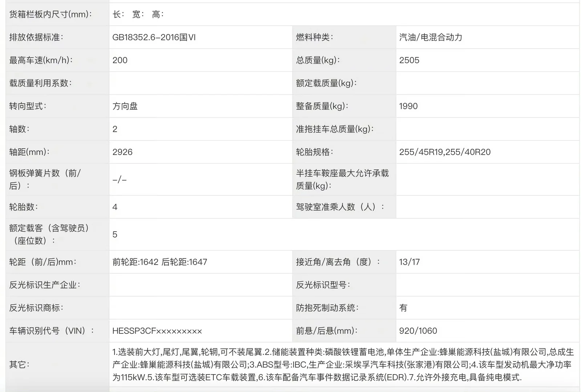Viewport: 581px width, 392px height.
Task: Click the 车辆识别代号 (VIN) label
Action: tap(51, 331)
